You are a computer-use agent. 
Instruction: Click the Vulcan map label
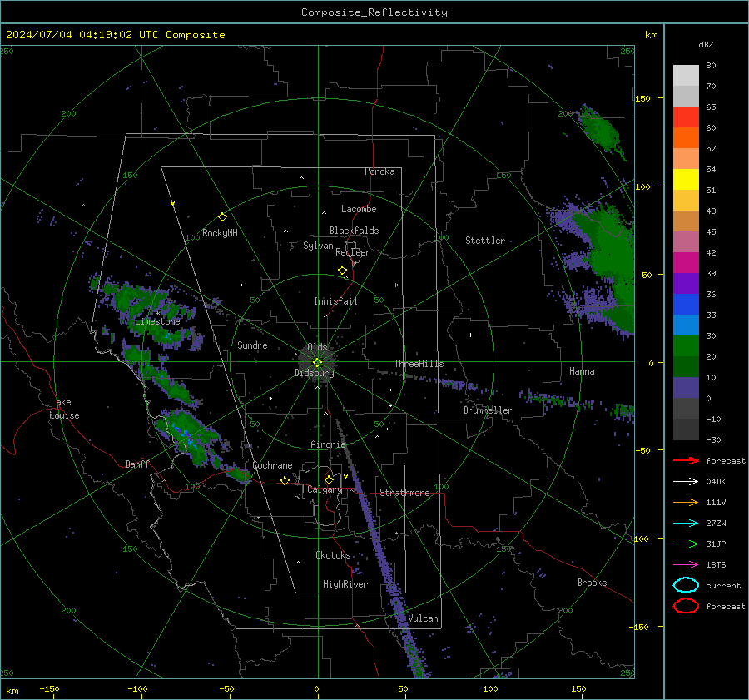pos(423,618)
